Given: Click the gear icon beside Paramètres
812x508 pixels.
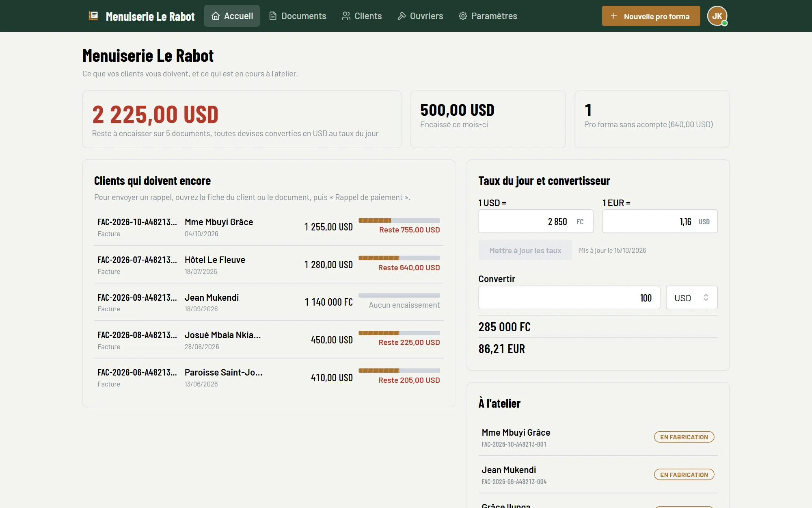Looking at the screenshot, I should click(463, 16).
